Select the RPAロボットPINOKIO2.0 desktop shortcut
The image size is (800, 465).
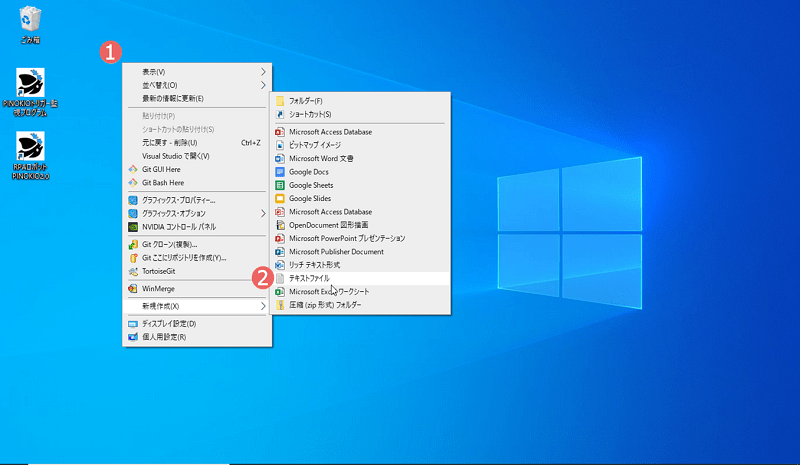coord(30,156)
